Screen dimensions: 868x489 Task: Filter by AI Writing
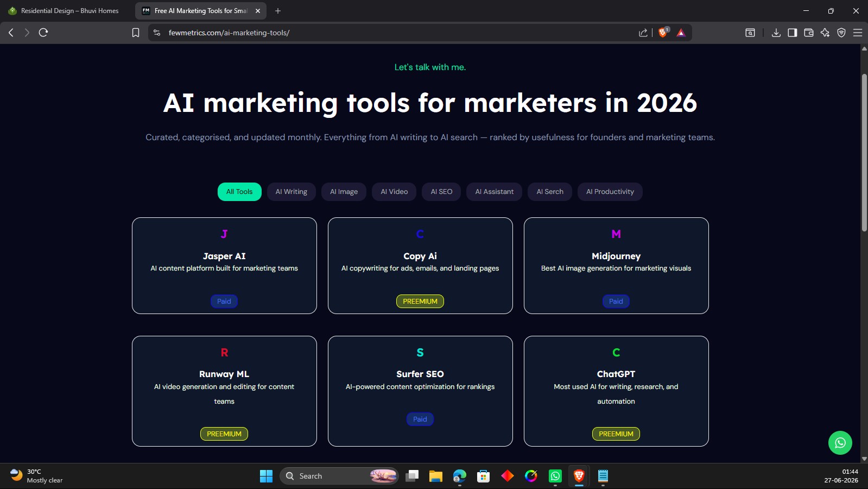[x=291, y=192]
